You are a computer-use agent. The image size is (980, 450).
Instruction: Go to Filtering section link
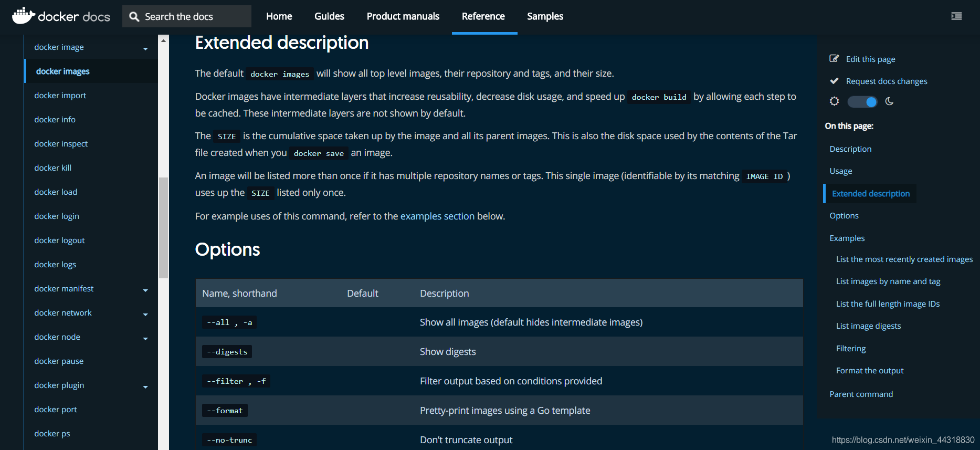pyautogui.click(x=851, y=349)
